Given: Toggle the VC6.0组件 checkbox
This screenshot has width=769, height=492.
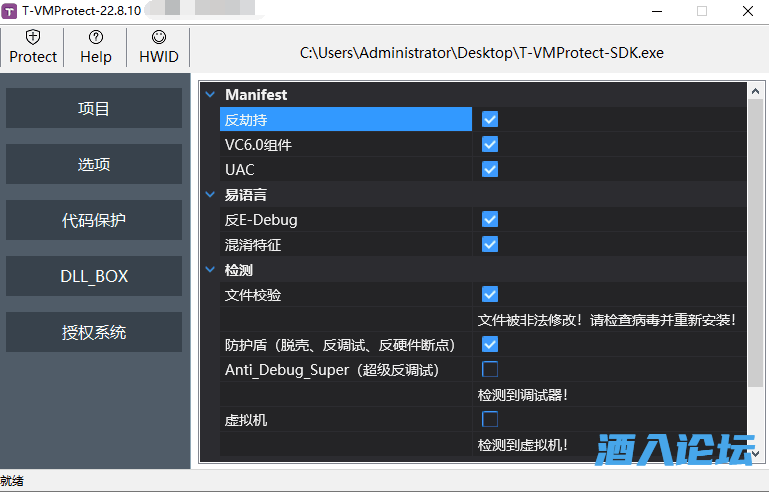Looking at the screenshot, I should (x=490, y=144).
